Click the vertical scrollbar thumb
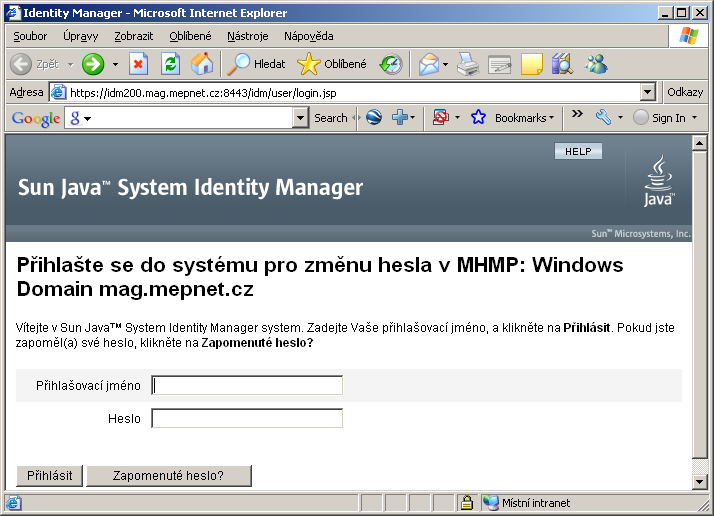This screenshot has height=516, width=714. point(699,304)
